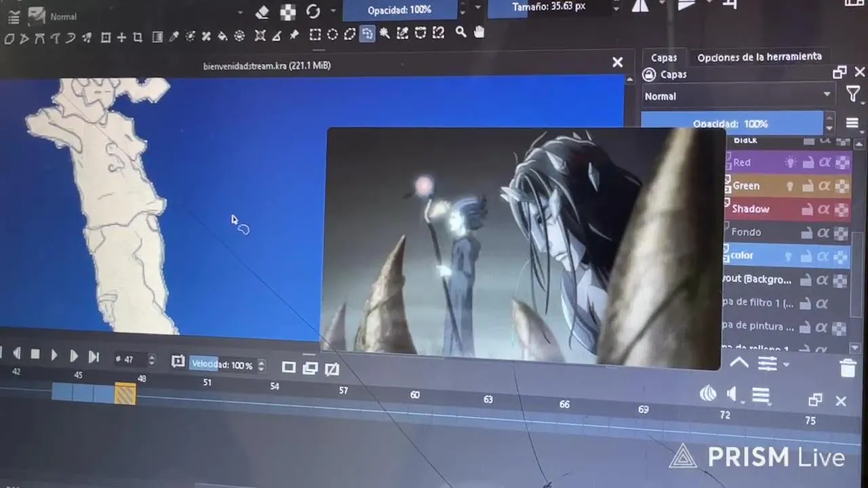Select the Crop tool
Screen dimensions: 868x488
pos(138,37)
